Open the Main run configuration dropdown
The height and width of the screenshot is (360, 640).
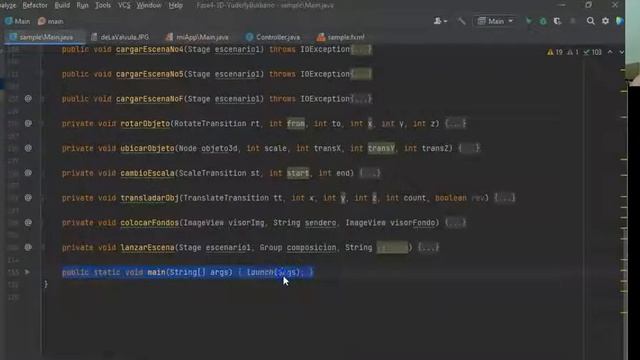tap(495, 21)
